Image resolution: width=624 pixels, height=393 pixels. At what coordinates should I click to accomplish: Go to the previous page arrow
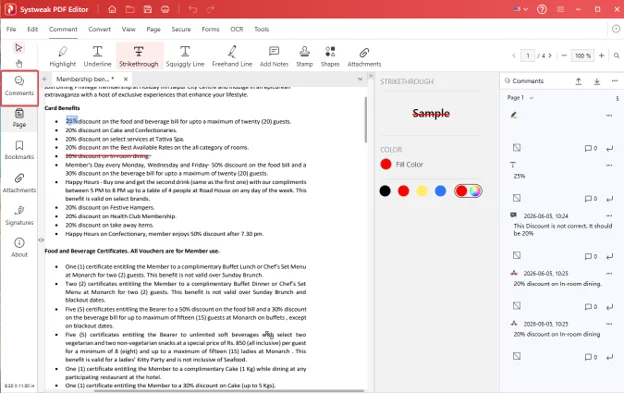click(514, 56)
